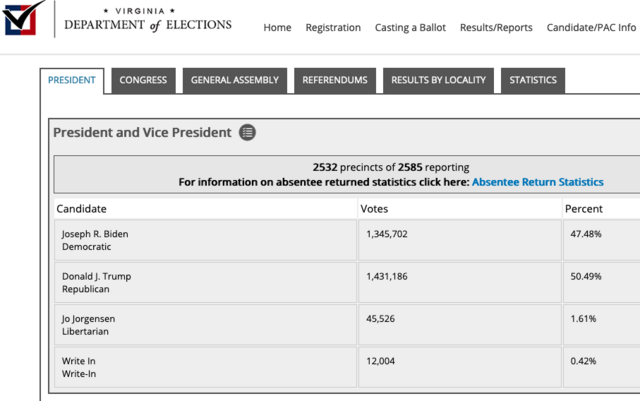
Task: Click the Joseph R. Biden candidate row
Action: click(347, 240)
